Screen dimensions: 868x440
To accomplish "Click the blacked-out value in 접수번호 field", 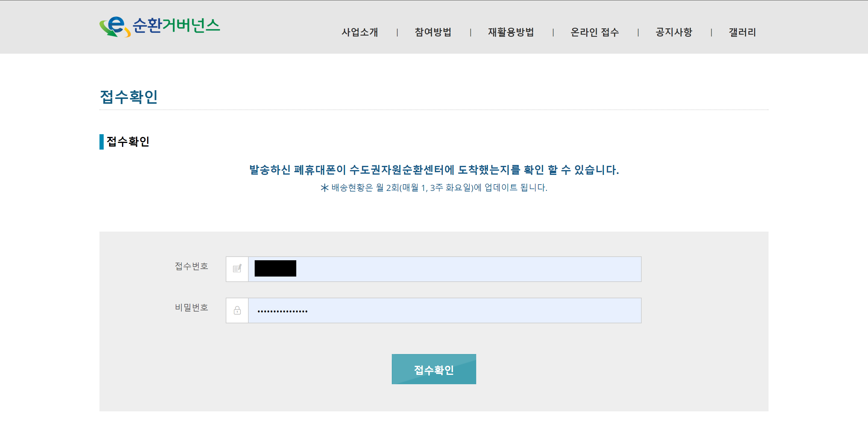I will click(x=275, y=268).
